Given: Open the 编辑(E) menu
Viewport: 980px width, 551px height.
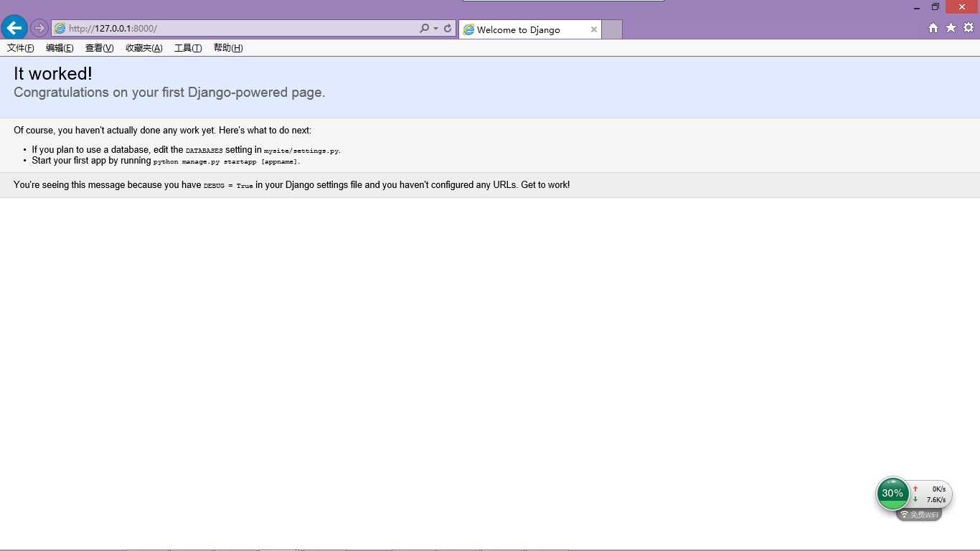Looking at the screenshot, I should pyautogui.click(x=60, y=48).
